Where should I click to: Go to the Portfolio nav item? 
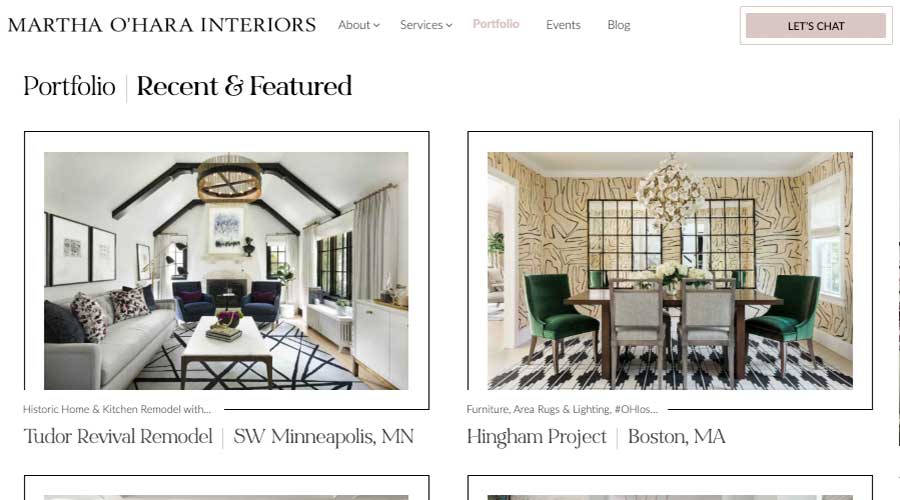click(x=496, y=24)
